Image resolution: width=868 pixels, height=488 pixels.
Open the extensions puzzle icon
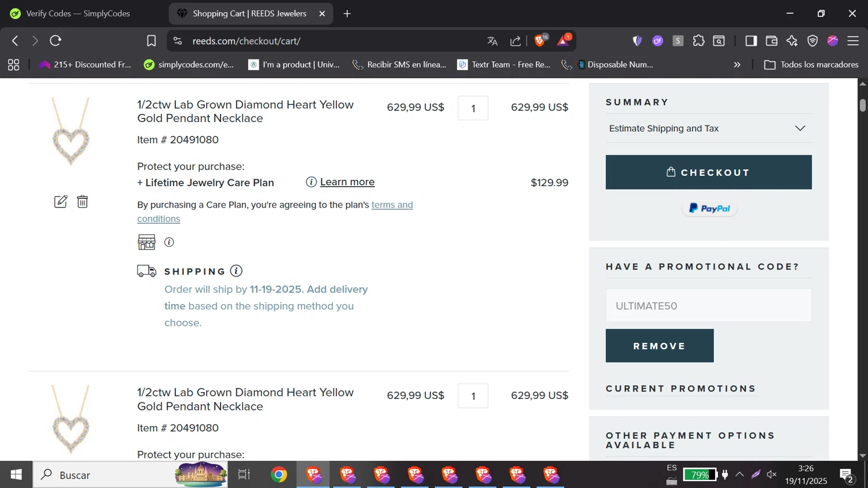coord(698,41)
